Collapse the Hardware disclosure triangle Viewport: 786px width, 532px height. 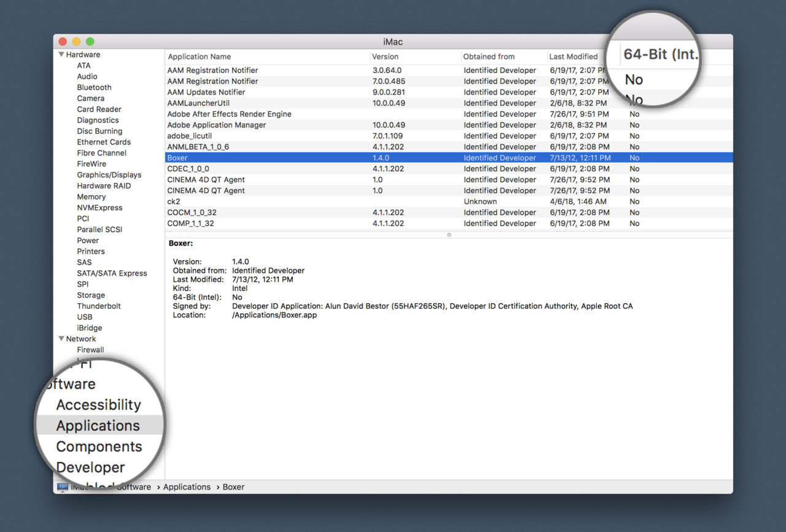point(61,55)
